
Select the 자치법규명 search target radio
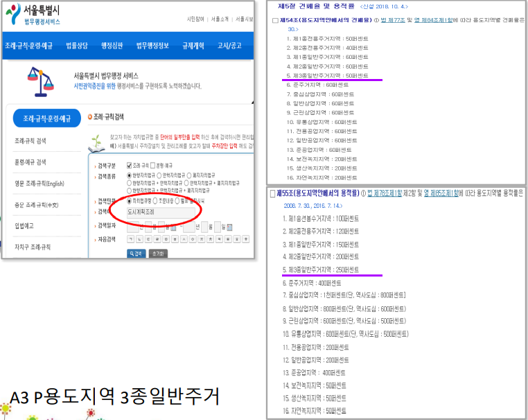pyautogui.click(x=129, y=201)
